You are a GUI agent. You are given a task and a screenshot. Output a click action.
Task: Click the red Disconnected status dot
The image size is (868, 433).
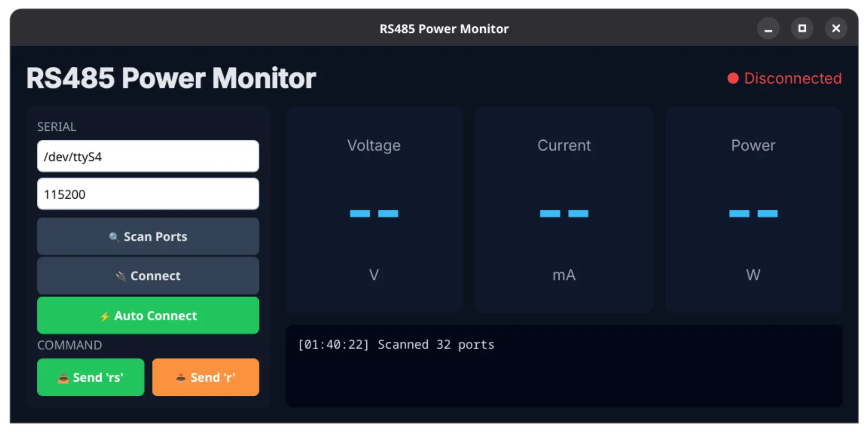tap(732, 78)
